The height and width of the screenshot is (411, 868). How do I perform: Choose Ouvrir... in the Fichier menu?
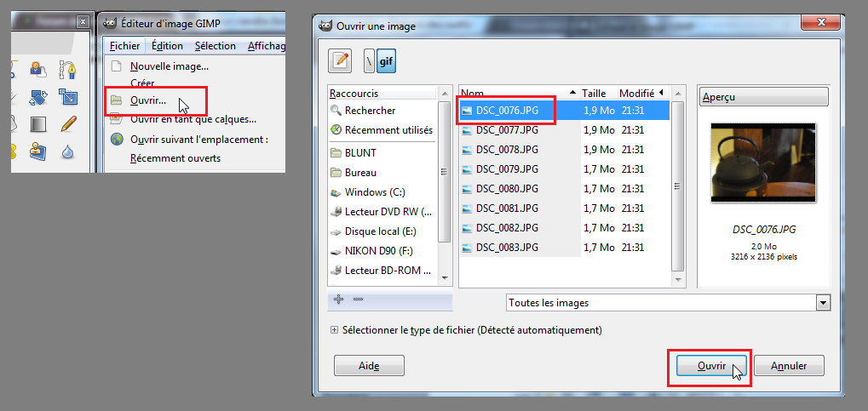pyautogui.click(x=148, y=100)
